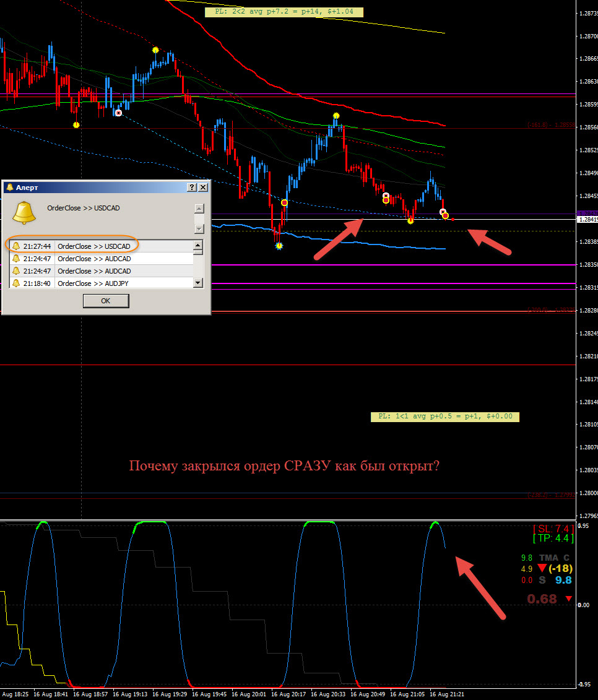
Task: Click alert message scroll-down arrow
Action: pos(199,229)
